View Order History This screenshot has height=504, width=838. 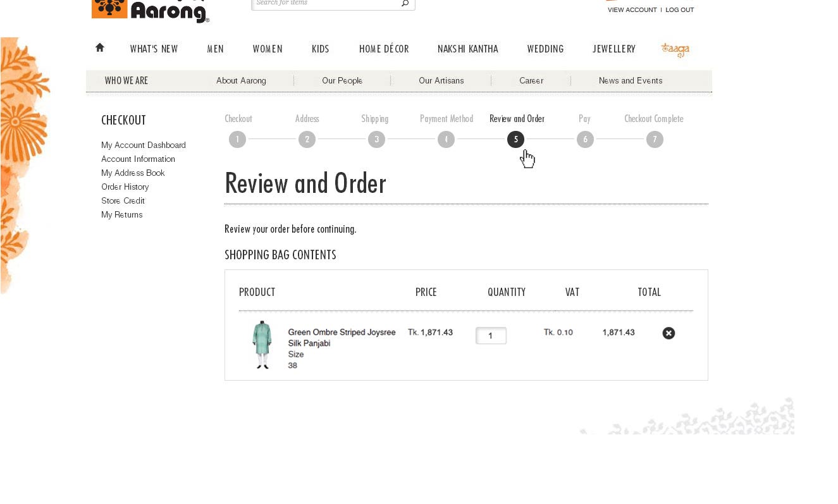click(125, 187)
